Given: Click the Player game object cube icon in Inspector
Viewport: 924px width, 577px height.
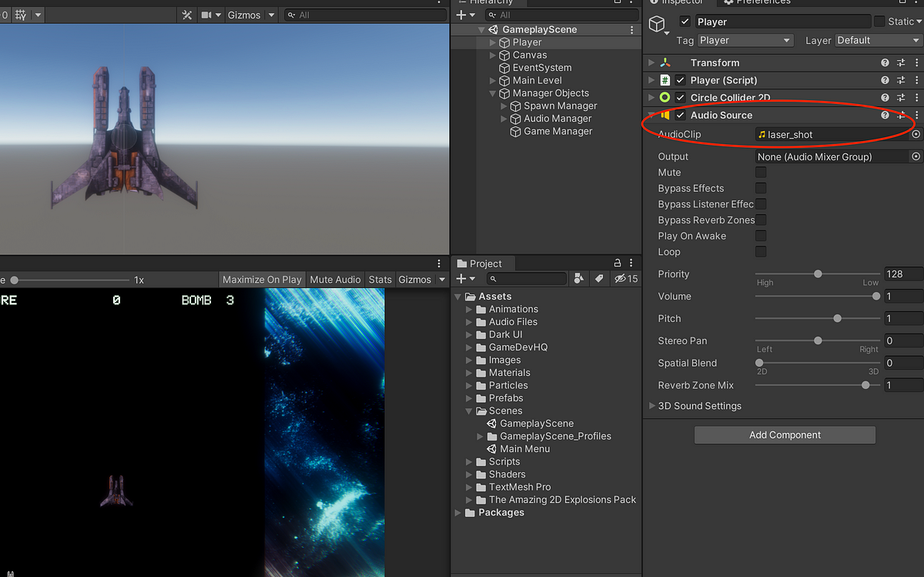Looking at the screenshot, I should [x=658, y=25].
